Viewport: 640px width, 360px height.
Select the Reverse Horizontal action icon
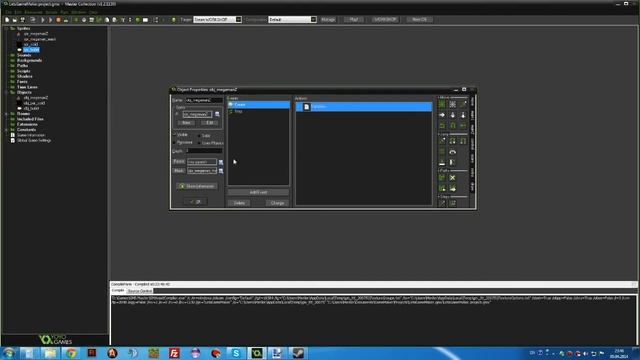point(442,126)
